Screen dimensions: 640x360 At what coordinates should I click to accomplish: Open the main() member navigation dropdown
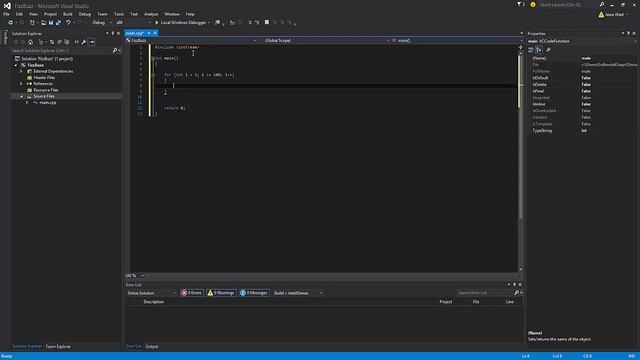click(456, 40)
